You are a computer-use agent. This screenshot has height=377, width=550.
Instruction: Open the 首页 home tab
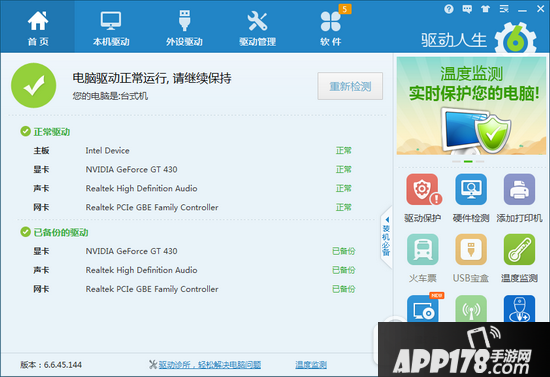pos(38,27)
